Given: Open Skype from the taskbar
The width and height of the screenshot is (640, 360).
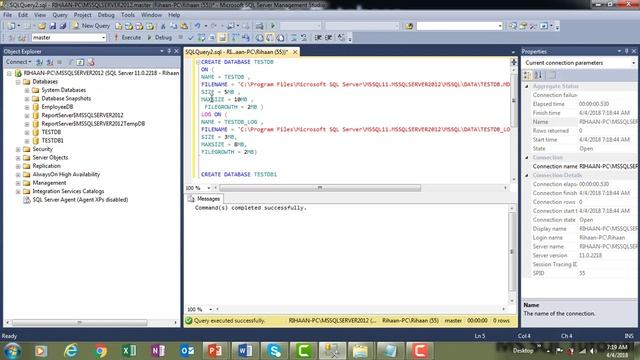Looking at the screenshot, I should (274, 351).
